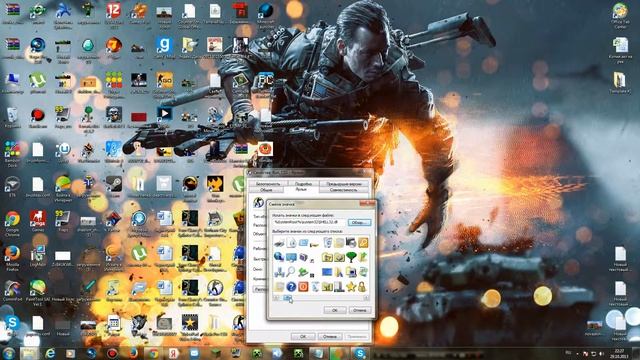640x360 pixels.
Task: Click OK in the Properties window
Action: click(303, 337)
